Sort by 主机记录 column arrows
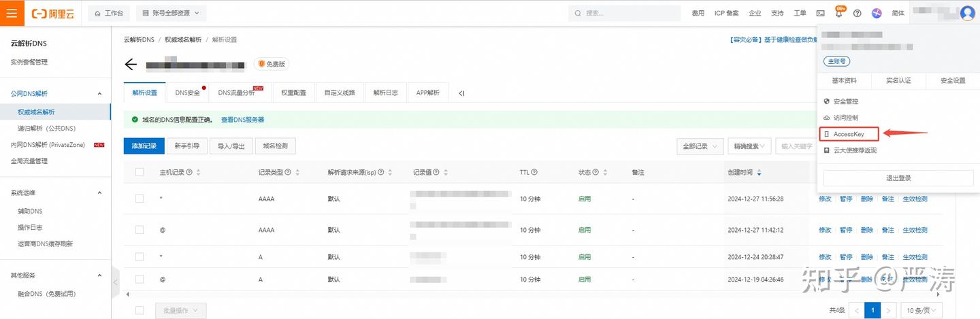 [x=199, y=173]
